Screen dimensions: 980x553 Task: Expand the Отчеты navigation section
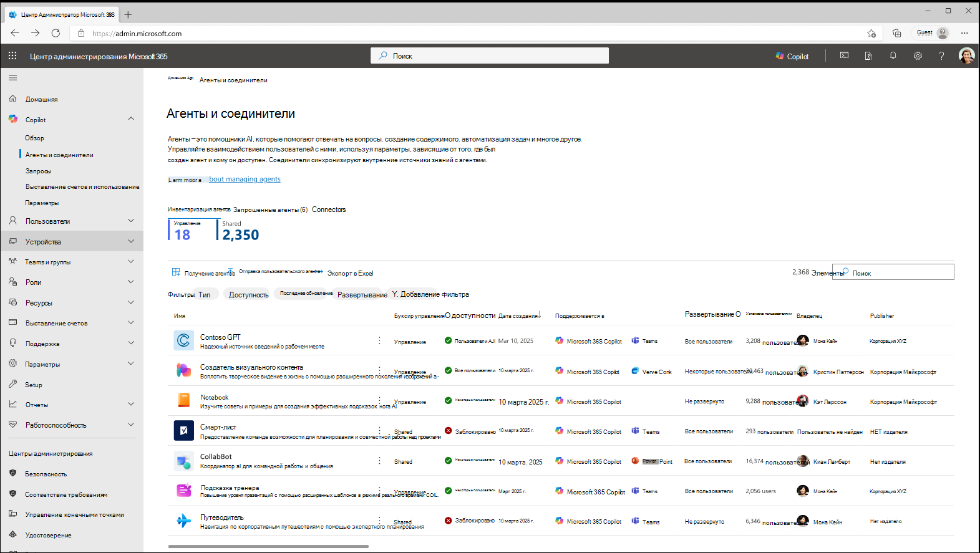point(131,404)
